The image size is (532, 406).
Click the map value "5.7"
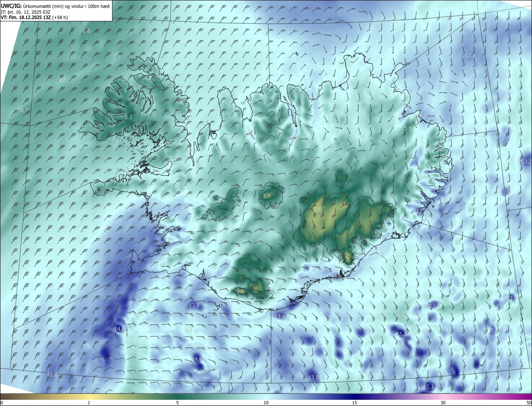[99, 190]
